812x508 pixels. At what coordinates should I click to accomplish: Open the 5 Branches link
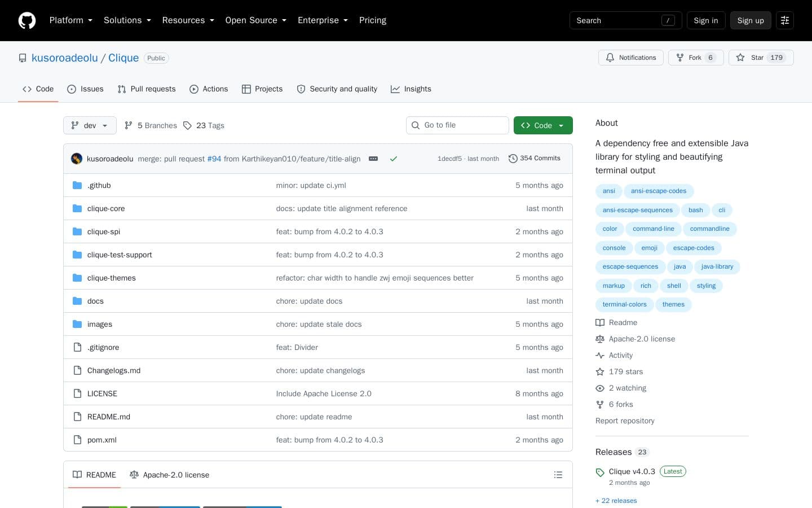151,125
